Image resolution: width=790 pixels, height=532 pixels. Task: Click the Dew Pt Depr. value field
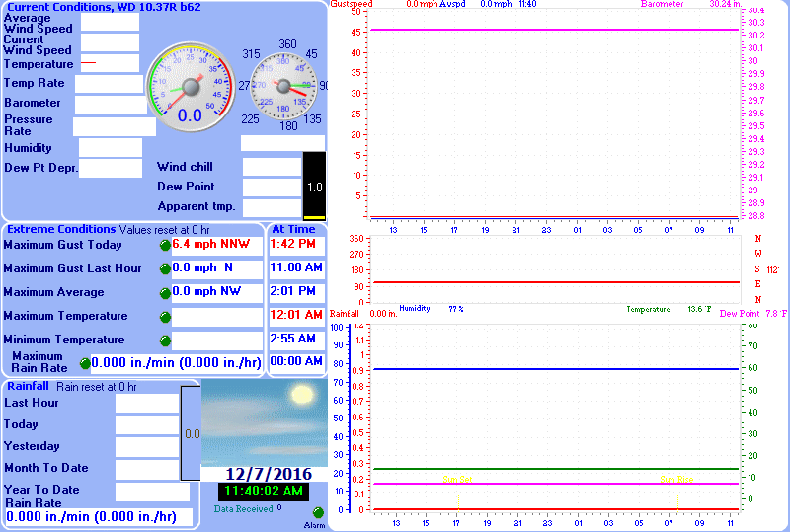(x=111, y=168)
